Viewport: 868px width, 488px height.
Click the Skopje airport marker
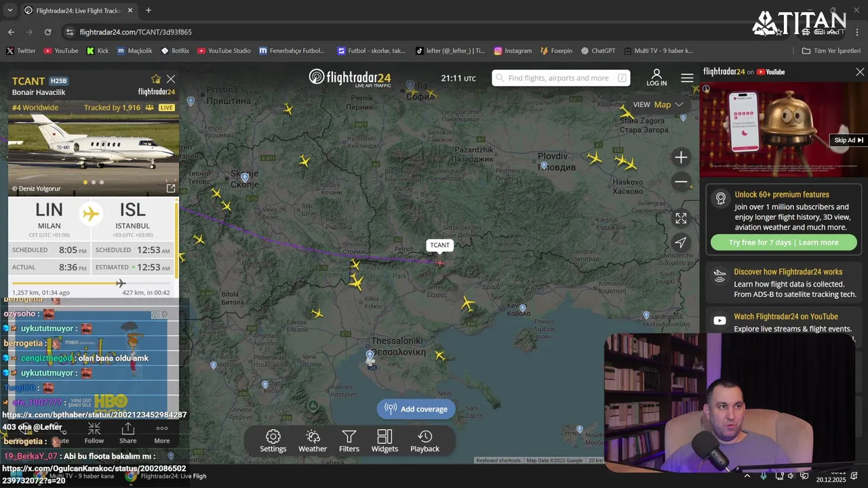pyautogui.click(x=245, y=177)
